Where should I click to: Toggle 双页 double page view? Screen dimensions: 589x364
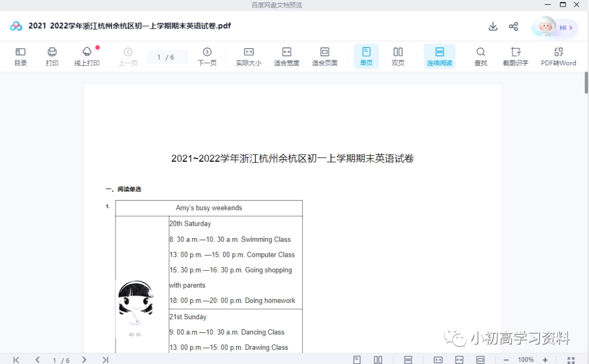pyautogui.click(x=398, y=57)
